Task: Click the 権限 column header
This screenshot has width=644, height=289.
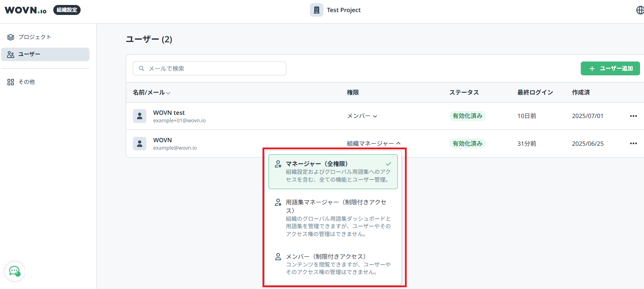Action: point(353,92)
